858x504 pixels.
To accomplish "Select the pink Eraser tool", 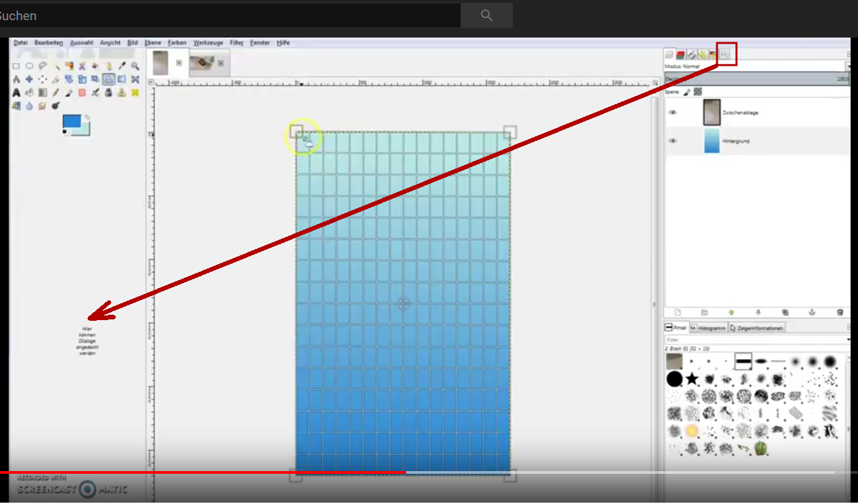I will pyautogui.click(x=82, y=93).
